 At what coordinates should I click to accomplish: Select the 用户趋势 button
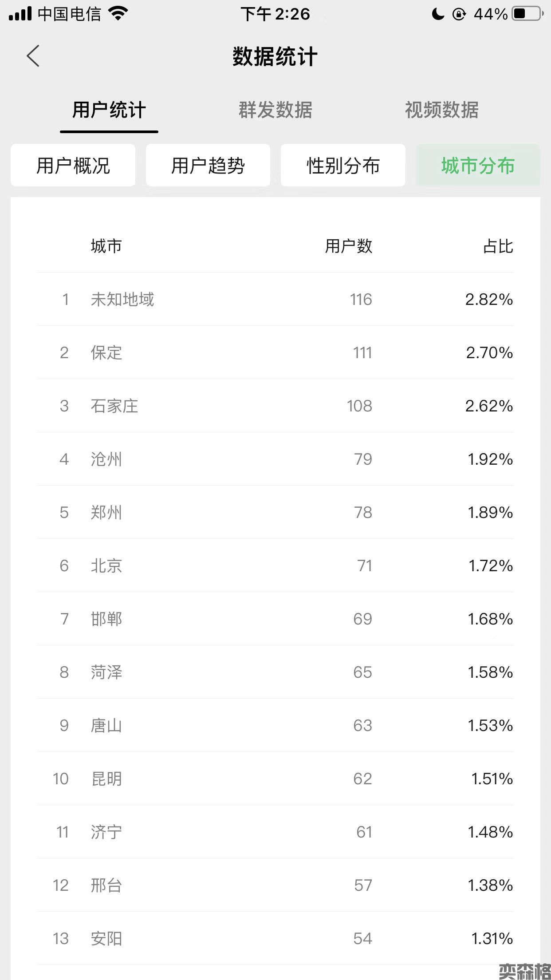click(208, 166)
